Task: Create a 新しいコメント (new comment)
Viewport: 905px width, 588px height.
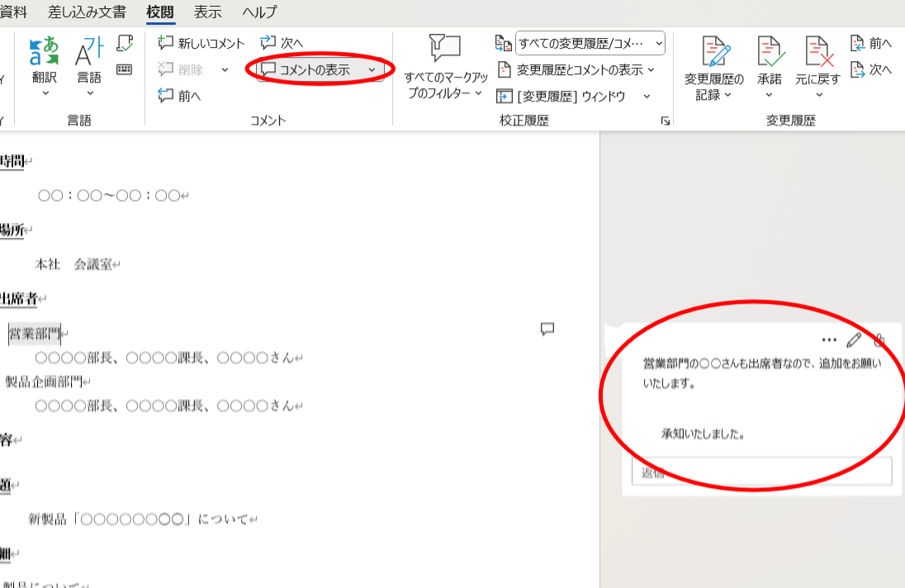Action: click(x=203, y=41)
